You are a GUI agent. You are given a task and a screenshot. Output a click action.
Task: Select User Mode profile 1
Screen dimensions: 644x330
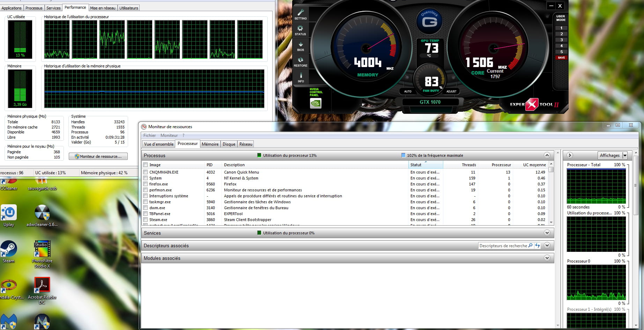pos(561,28)
